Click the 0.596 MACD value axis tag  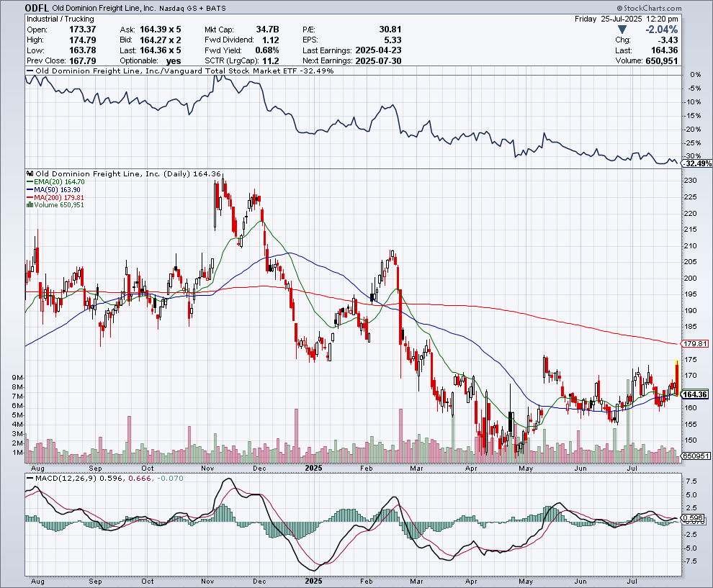tap(693, 518)
